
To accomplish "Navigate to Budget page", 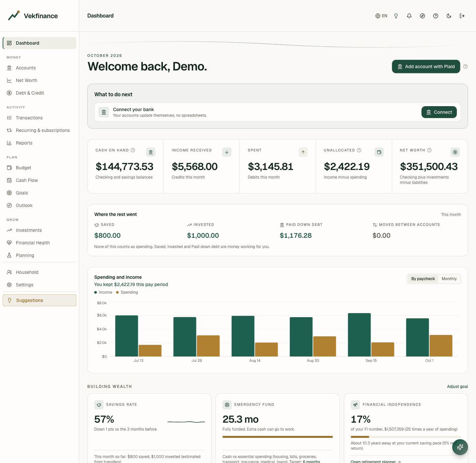I will point(39,168).
